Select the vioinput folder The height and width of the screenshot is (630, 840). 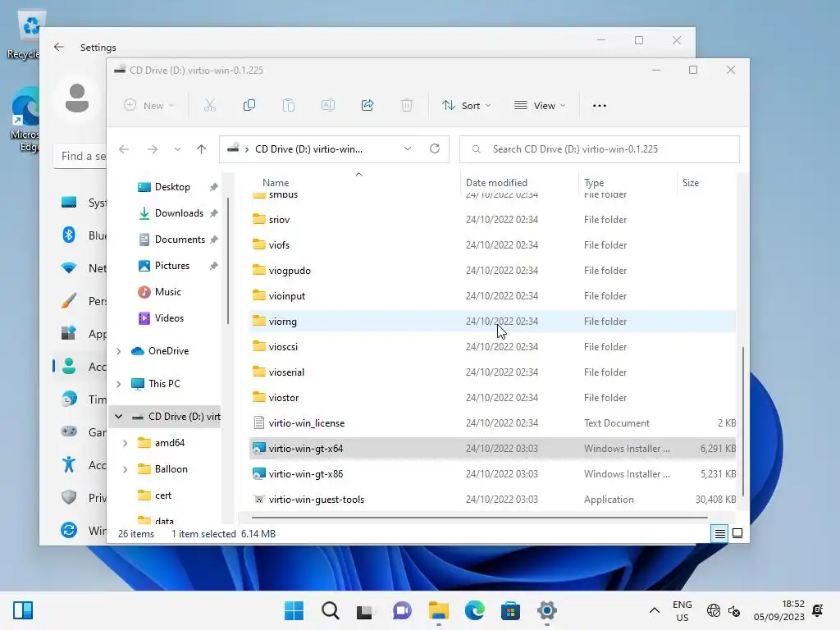pyautogui.click(x=492, y=295)
